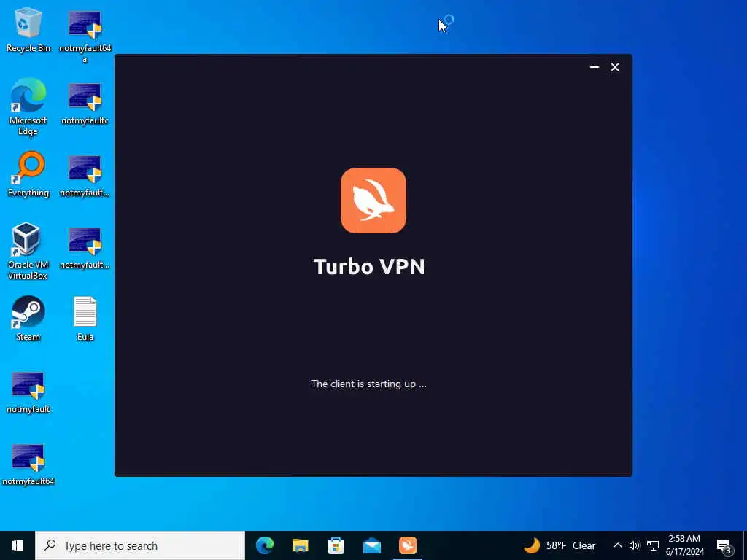Close the Turbo VPN window

[x=614, y=67]
